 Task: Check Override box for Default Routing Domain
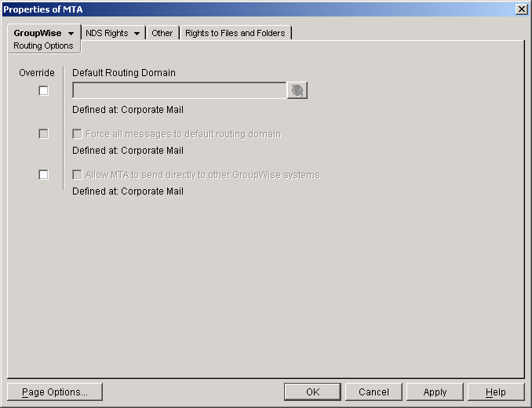[x=43, y=91]
